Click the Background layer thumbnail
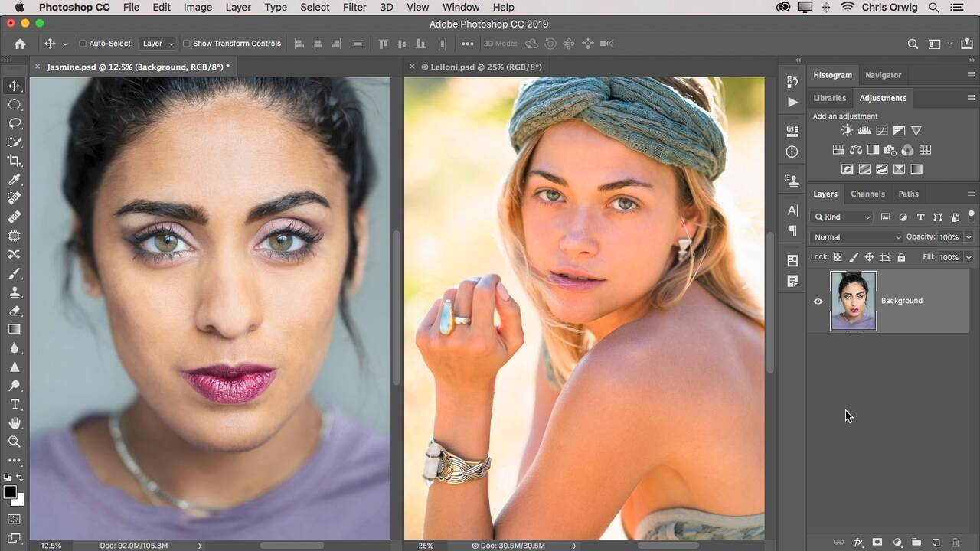The width and height of the screenshot is (980, 551). [x=853, y=301]
